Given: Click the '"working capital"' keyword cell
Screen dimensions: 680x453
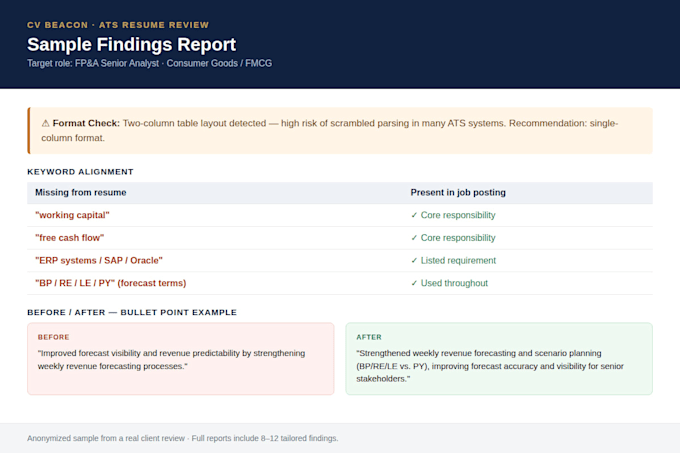Looking at the screenshot, I should [72, 215].
